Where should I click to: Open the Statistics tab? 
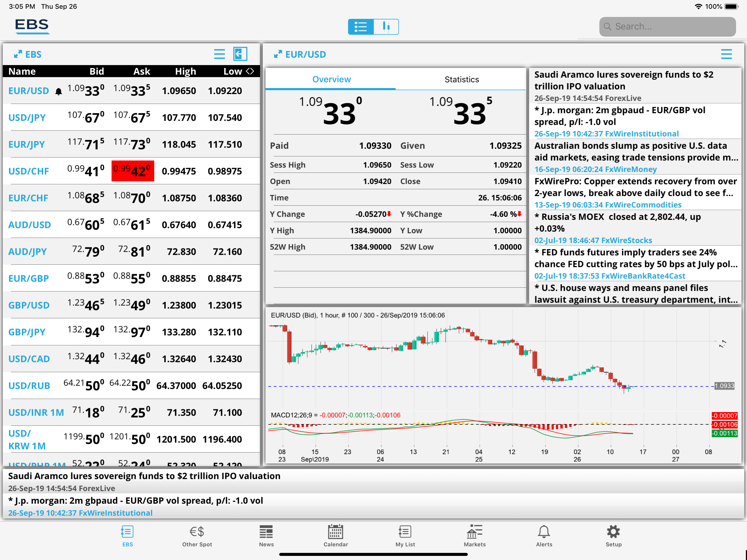click(461, 79)
